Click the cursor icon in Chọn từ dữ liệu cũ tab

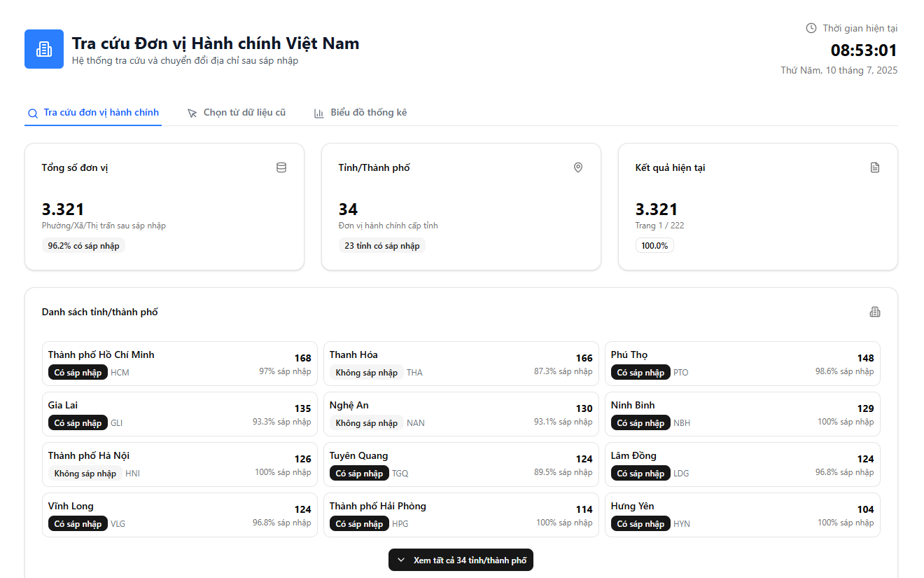[x=192, y=113]
